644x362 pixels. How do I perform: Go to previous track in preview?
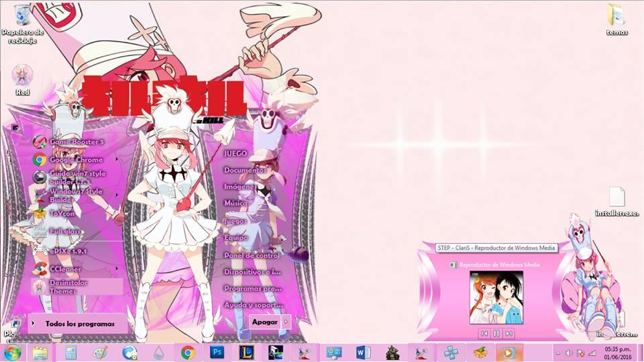click(484, 333)
